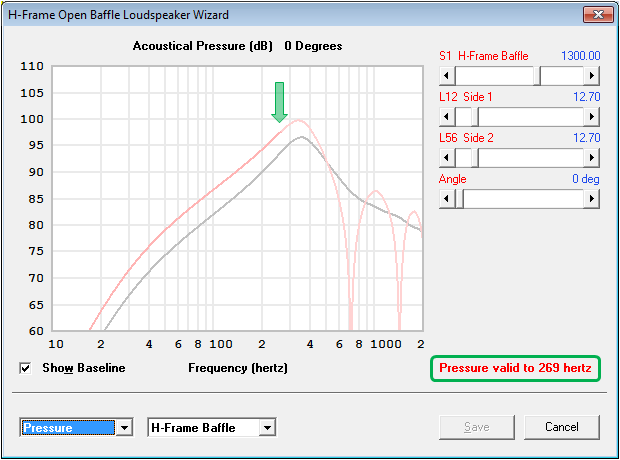Click right arrow of L56 Side 2 scrollbar
This screenshot has width=620, height=460.
[592, 158]
